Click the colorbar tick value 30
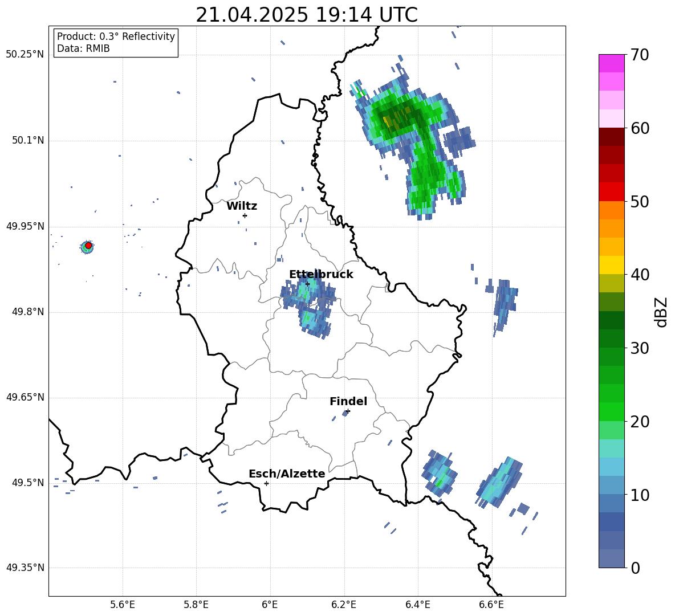Image resolution: width=675 pixels, height=616 pixels. (639, 348)
